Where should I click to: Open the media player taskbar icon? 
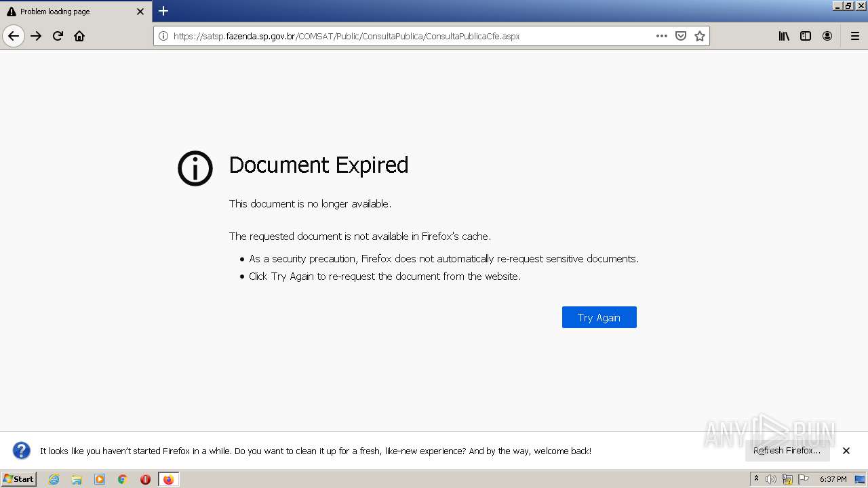pyautogui.click(x=100, y=479)
